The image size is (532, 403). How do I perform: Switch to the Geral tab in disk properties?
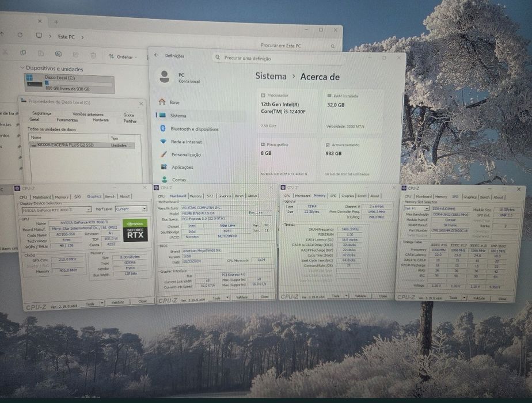tap(35, 119)
